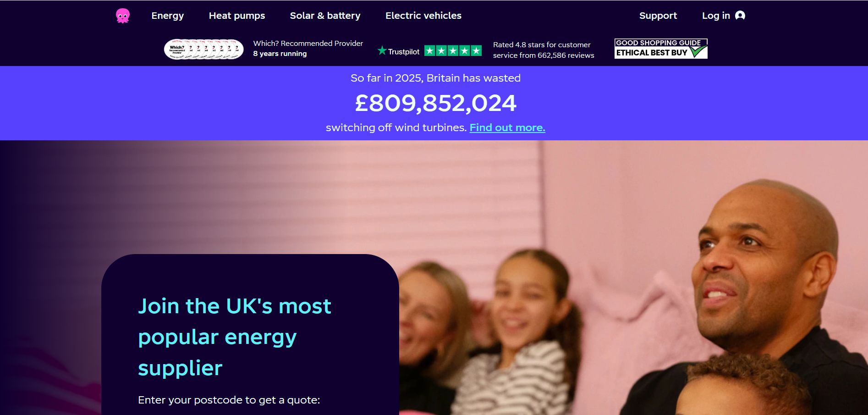Click the So far in 2025 banner text
The width and height of the screenshot is (868, 415).
coord(435,78)
